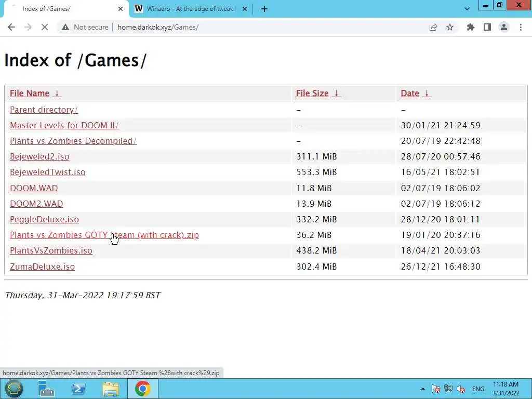
Task: Switch to the Winaero tab
Action: tap(191, 9)
